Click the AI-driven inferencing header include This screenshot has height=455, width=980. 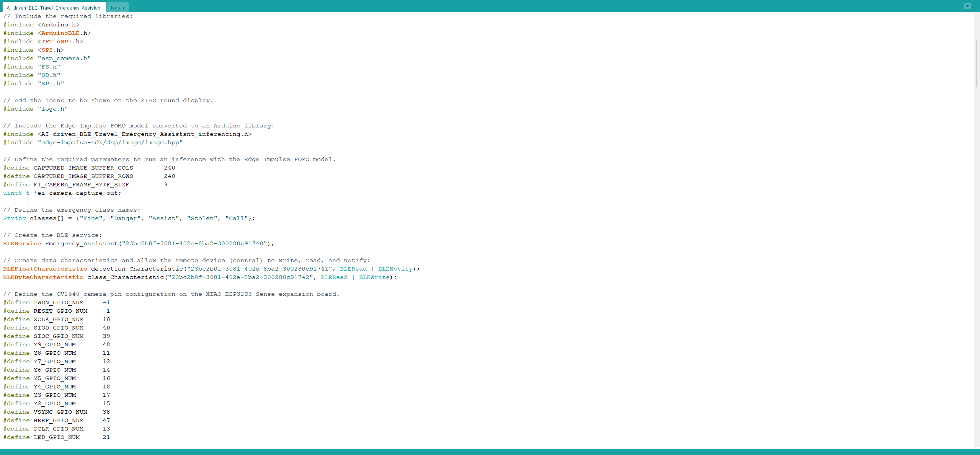click(x=126, y=134)
